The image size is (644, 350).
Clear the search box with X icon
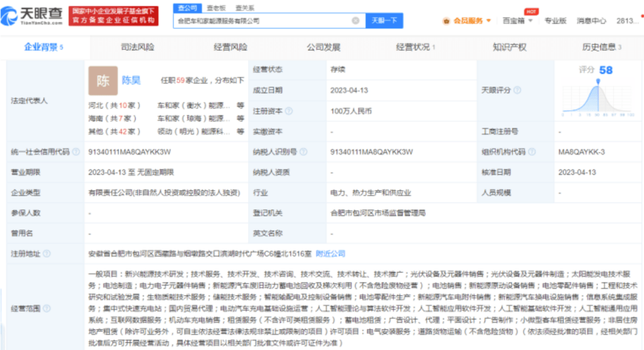[x=355, y=20]
